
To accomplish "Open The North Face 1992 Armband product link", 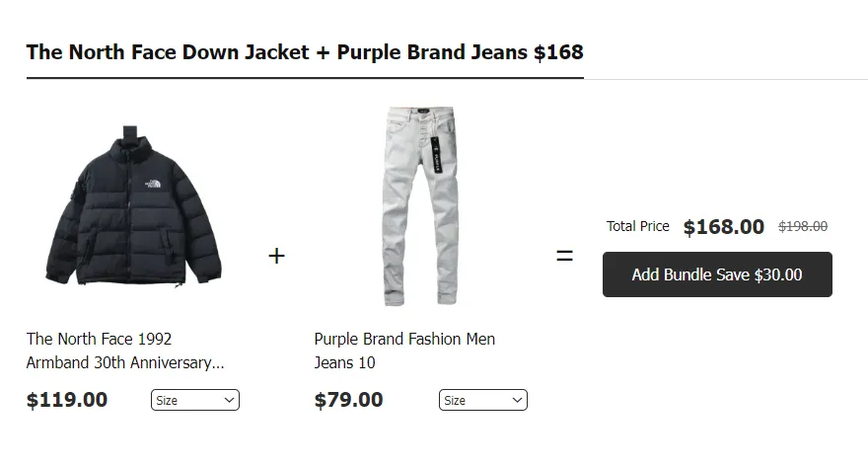I will (x=125, y=351).
